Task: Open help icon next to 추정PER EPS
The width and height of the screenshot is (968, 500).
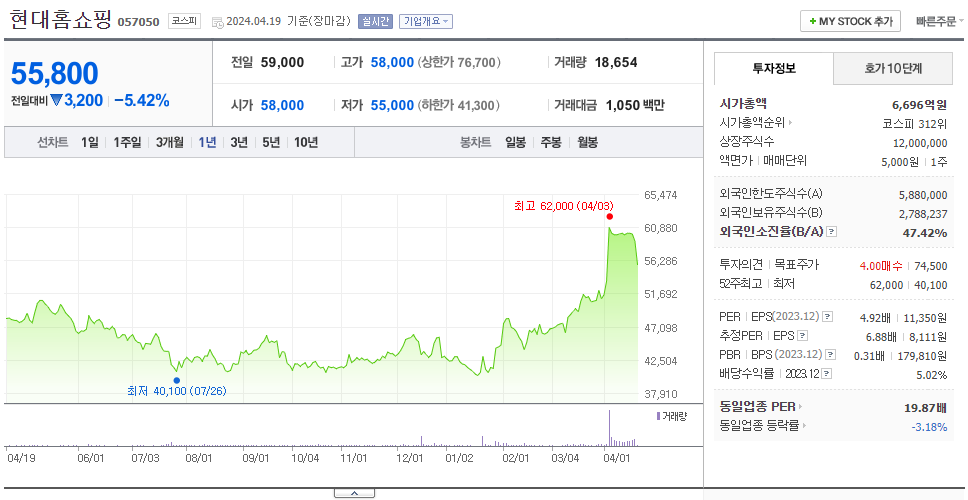Action: tap(803, 336)
